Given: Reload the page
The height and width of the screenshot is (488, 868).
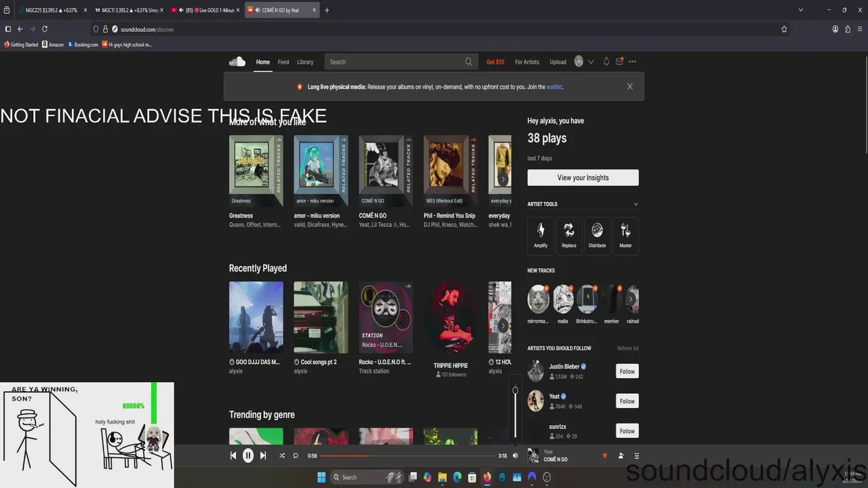Looking at the screenshot, I should pos(45,29).
